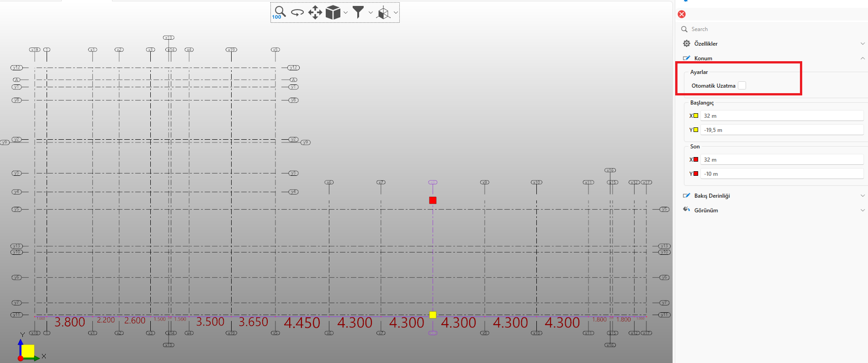868x363 pixels.
Task: Click the solid cube view icon
Action: pyautogui.click(x=333, y=12)
